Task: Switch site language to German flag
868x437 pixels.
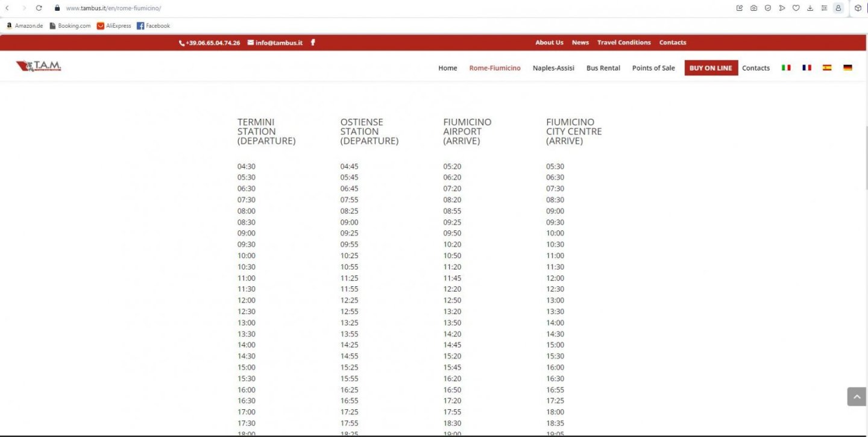Action: click(x=848, y=68)
